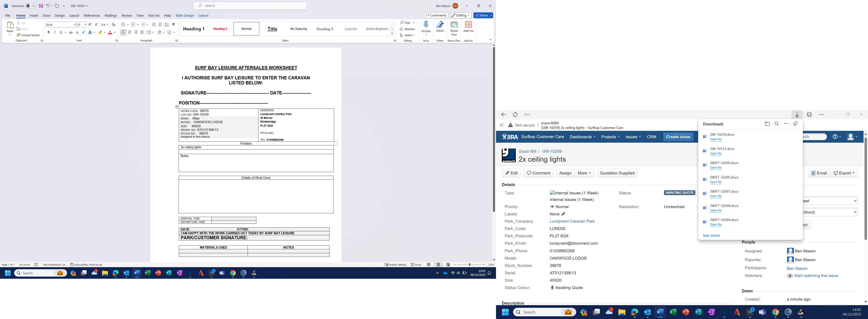Open Downloads folder icon in browser
The height and width of the screenshot is (319, 868).
pyautogui.click(x=767, y=124)
